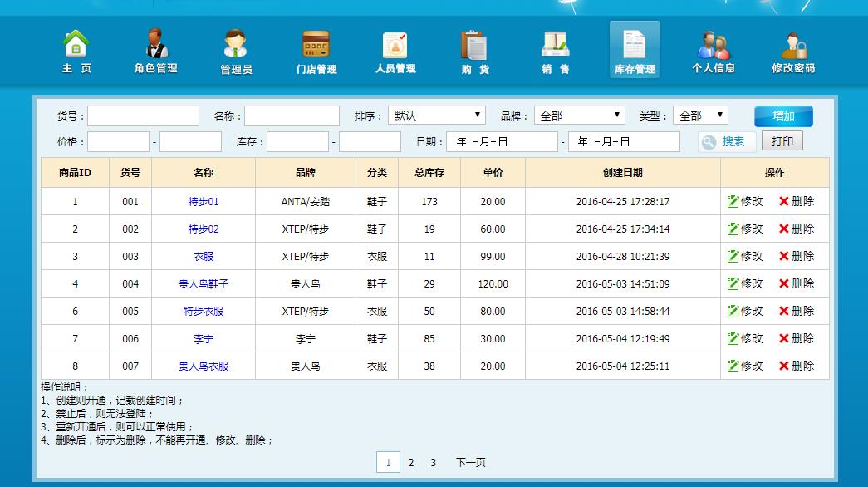Open 人员管理 staff management icon

395,52
